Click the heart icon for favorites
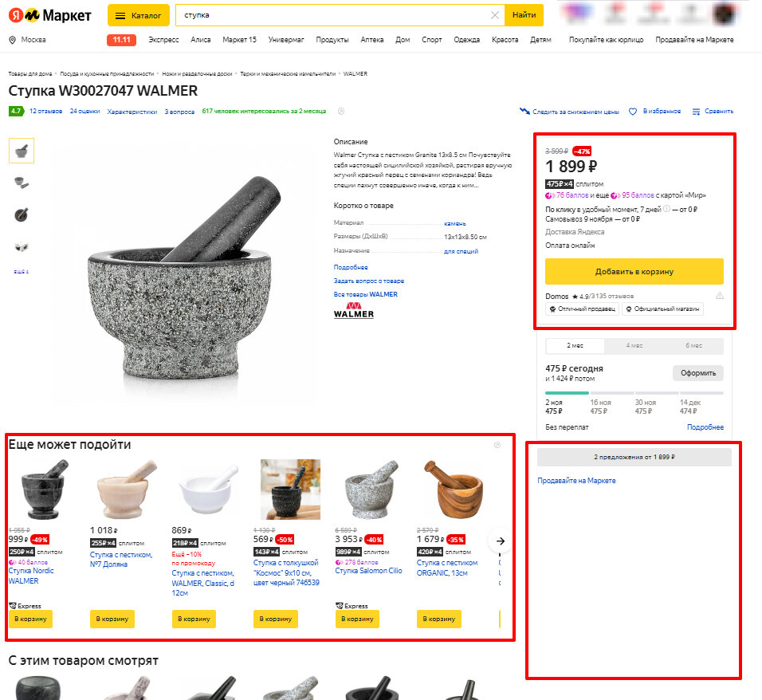This screenshot has width=762, height=700. [x=633, y=112]
